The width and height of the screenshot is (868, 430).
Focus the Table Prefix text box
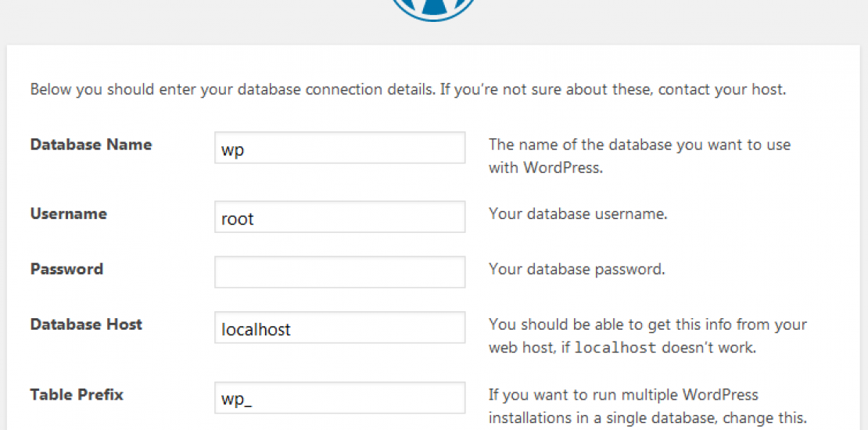point(339,397)
